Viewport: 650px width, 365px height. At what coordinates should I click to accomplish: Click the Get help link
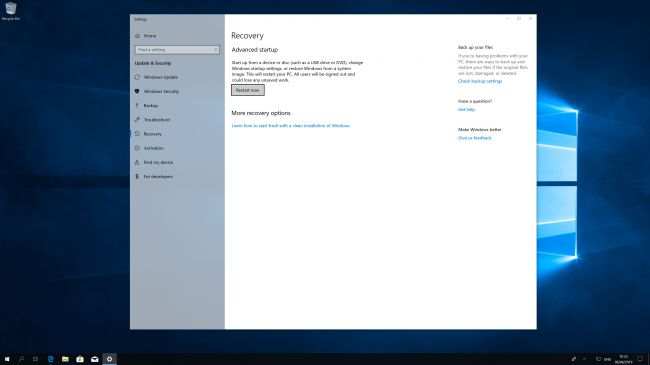point(466,110)
